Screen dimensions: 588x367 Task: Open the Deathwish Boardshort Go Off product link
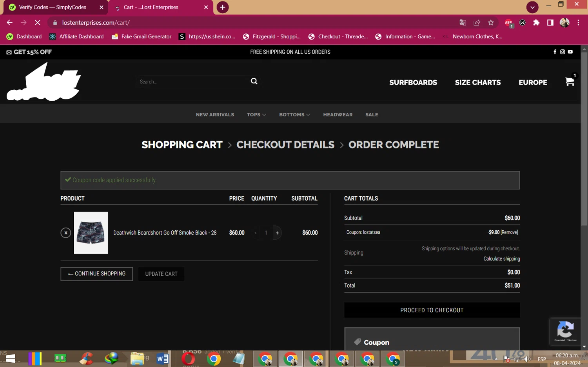pyautogui.click(x=165, y=233)
